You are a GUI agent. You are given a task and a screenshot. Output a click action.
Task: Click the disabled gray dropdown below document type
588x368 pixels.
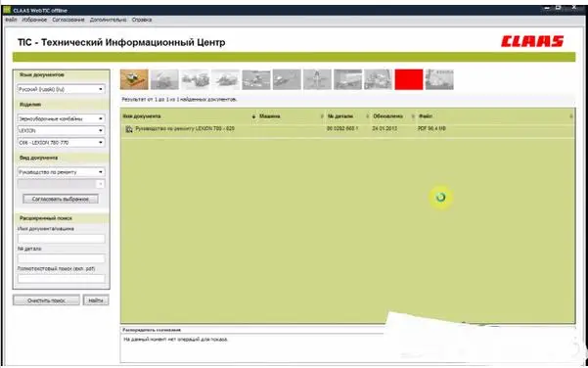click(61, 184)
